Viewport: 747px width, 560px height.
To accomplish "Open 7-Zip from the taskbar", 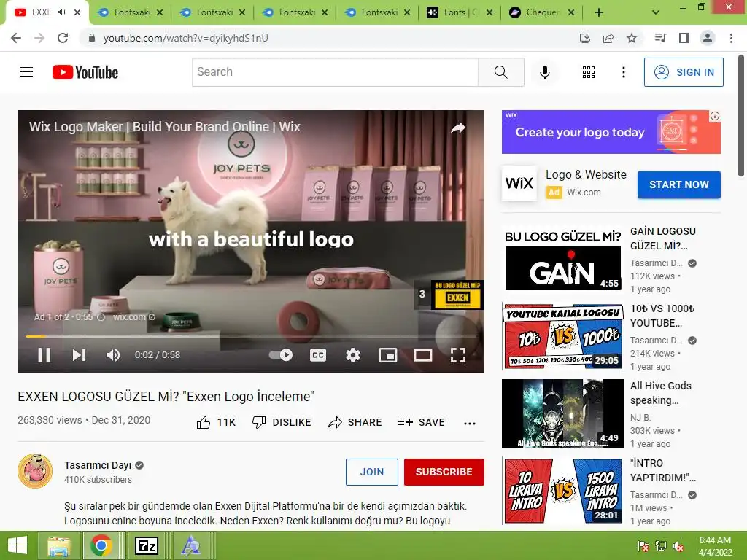I will tap(146, 545).
